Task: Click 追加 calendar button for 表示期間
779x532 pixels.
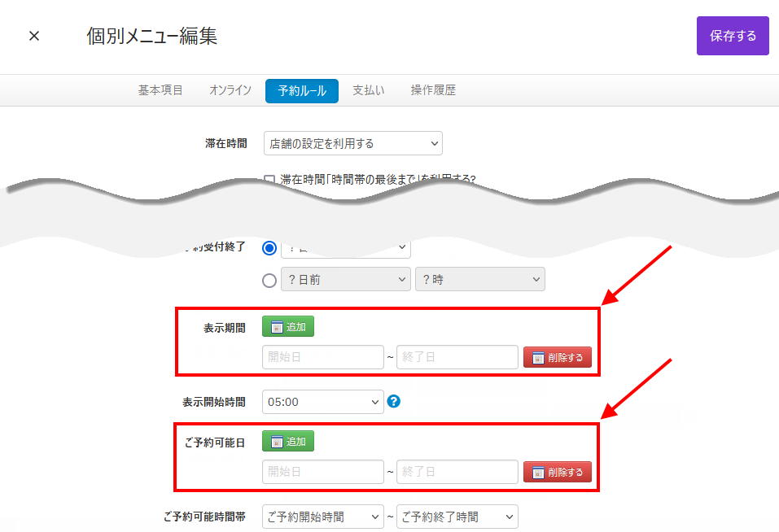Action: tap(288, 327)
